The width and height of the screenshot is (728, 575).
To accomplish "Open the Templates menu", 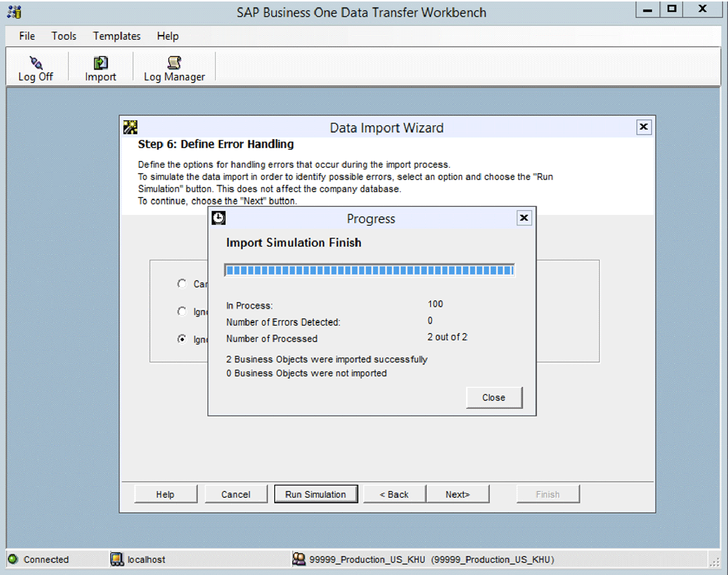I will click(117, 36).
